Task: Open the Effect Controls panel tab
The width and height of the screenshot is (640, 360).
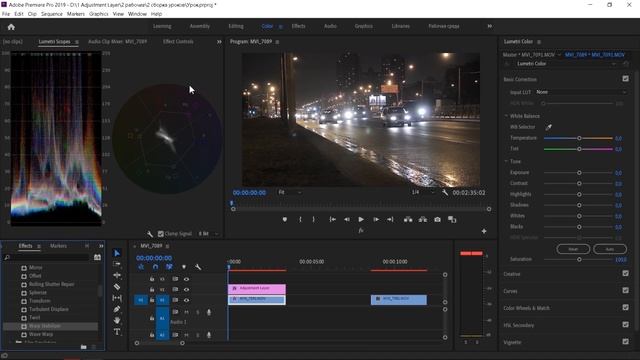Action: [178, 42]
